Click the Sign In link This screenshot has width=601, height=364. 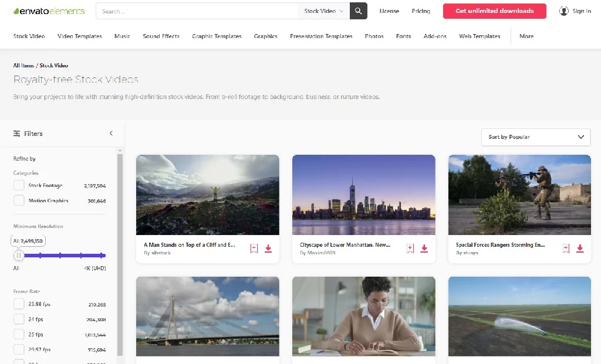582,11
